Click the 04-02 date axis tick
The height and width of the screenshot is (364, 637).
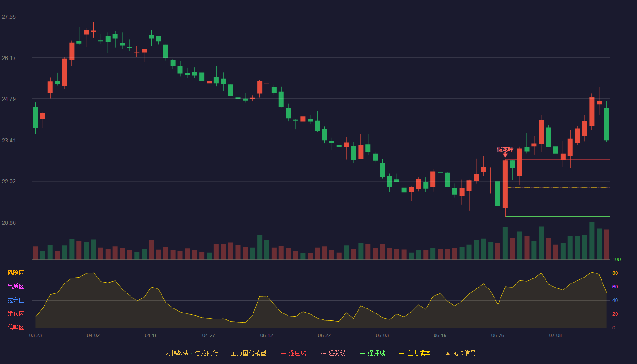click(93, 335)
